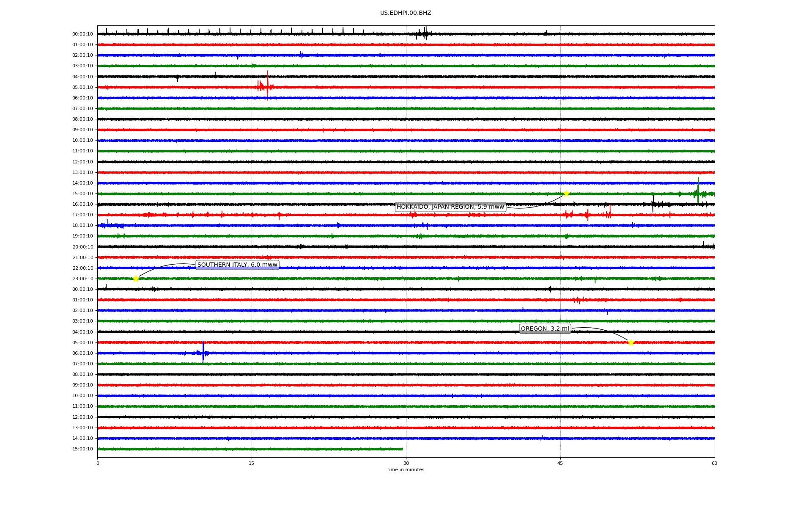Viewport: 812px width, 508px height.
Task: Click the Hokkaido event star marker
Action: tap(566, 193)
